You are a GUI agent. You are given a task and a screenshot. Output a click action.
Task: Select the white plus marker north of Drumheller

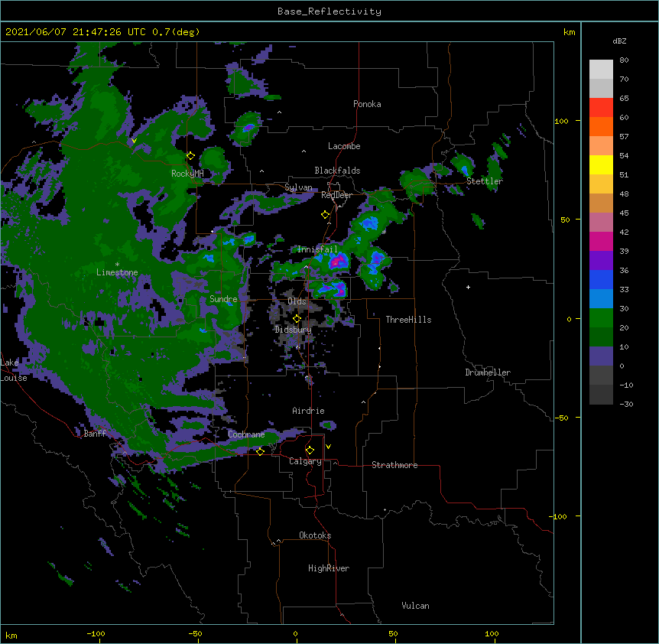pos(468,287)
